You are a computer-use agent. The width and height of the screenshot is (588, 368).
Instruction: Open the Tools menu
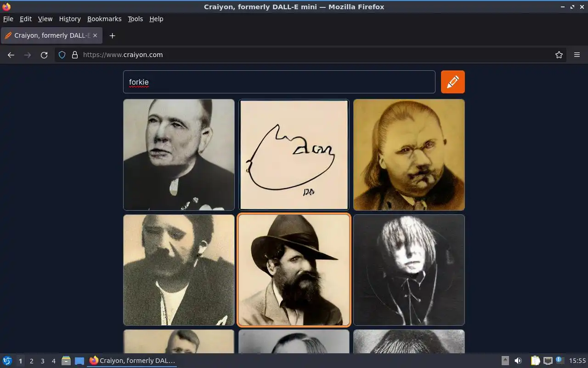click(136, 19)
